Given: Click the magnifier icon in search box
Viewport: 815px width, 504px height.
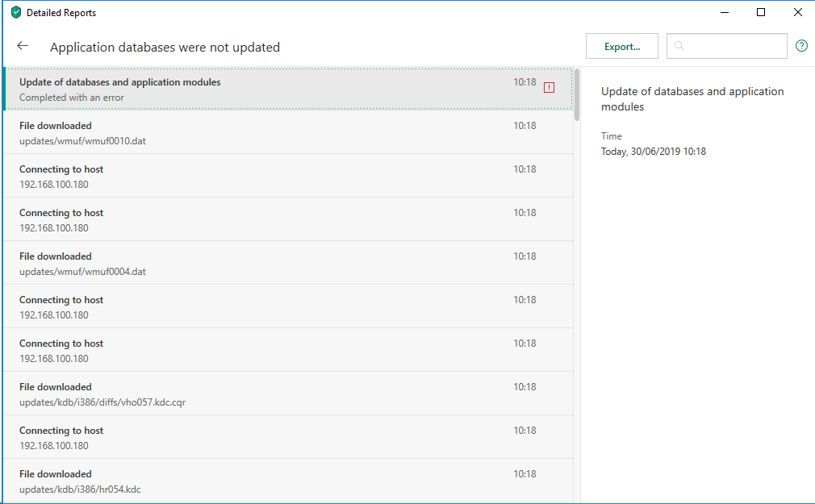Looking at the screenshot, I should 679,46.
